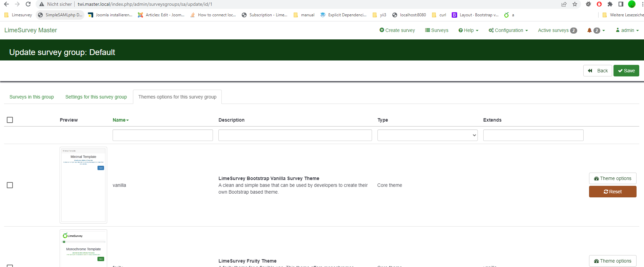The width and height of the screenshot is (644, 267).
Task: Click the Name filter input field
Action: pyautogui.click(x=162, y=135)
